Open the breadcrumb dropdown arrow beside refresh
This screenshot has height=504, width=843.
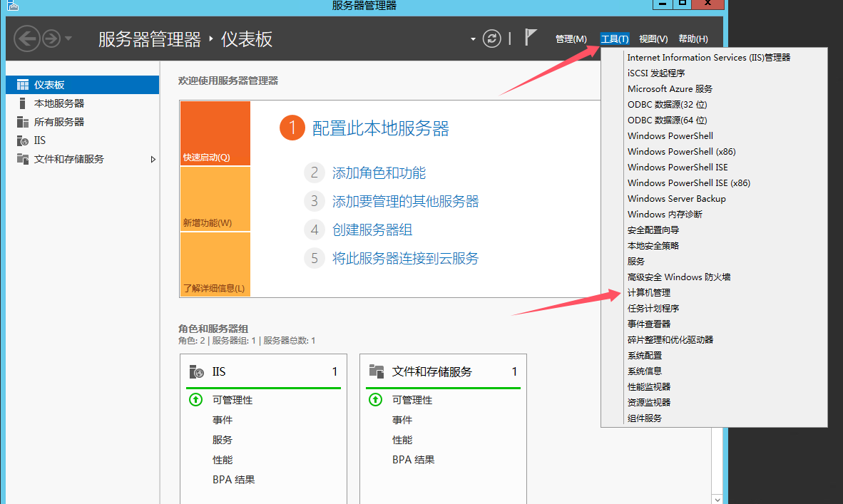473,39
